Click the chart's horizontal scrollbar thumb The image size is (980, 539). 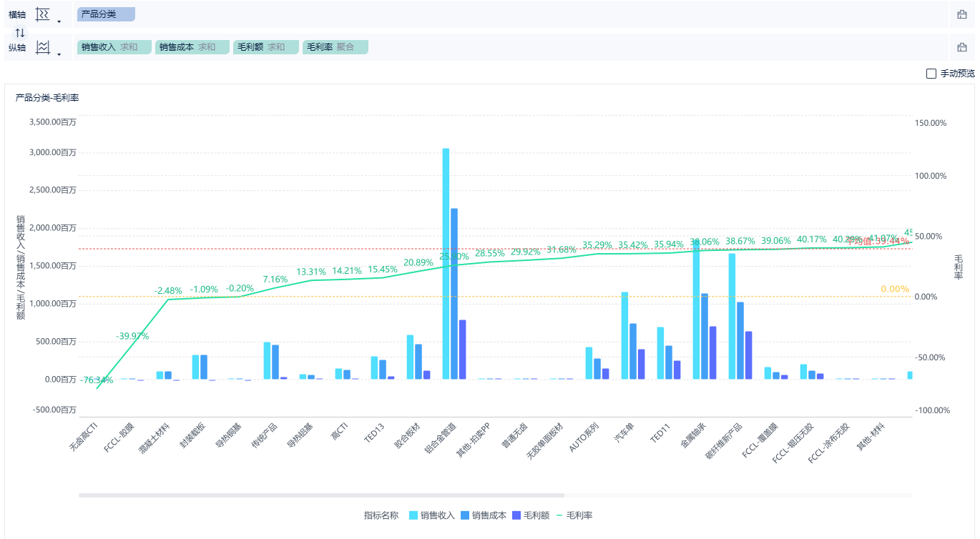point(321,495)
